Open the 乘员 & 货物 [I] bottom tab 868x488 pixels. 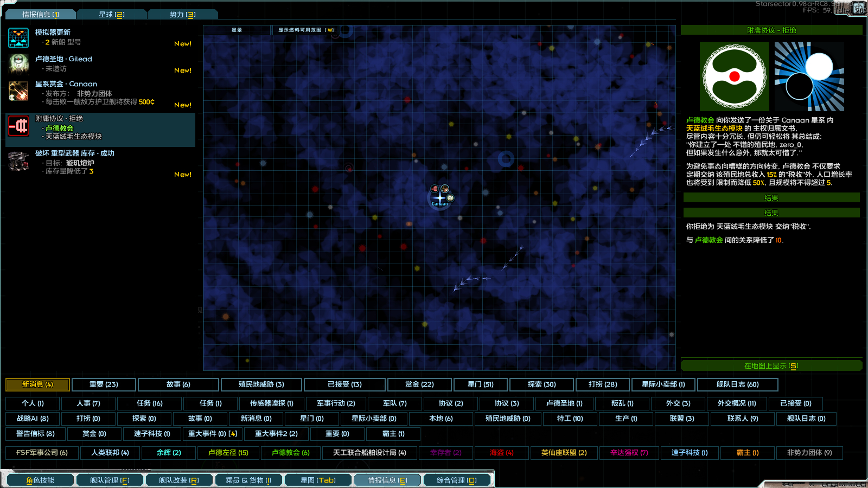[248, 480]
